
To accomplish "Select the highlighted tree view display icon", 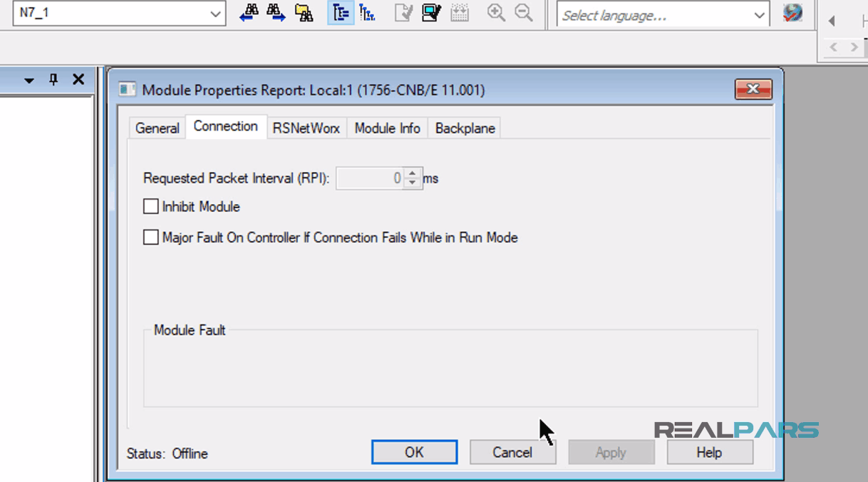I will pos(340,13).
